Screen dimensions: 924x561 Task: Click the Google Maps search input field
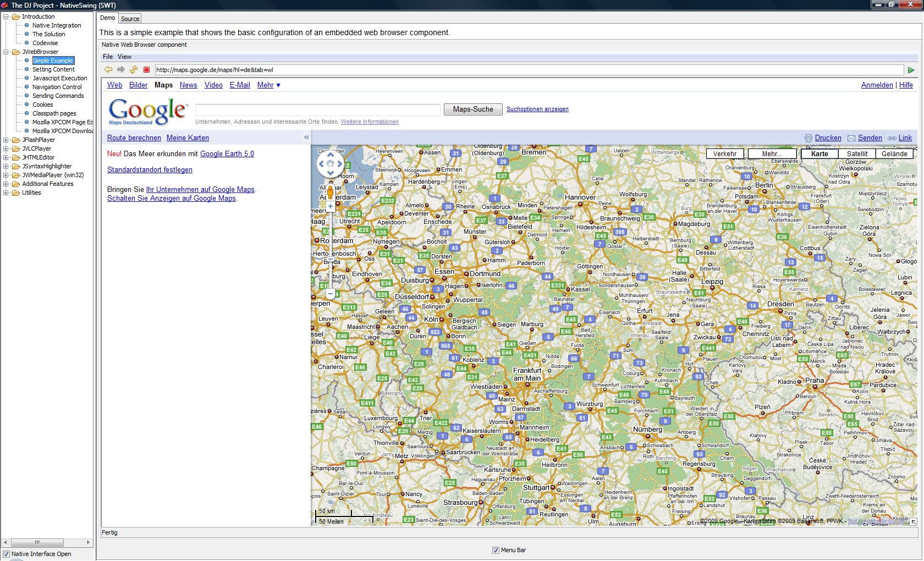click(318, 110)
